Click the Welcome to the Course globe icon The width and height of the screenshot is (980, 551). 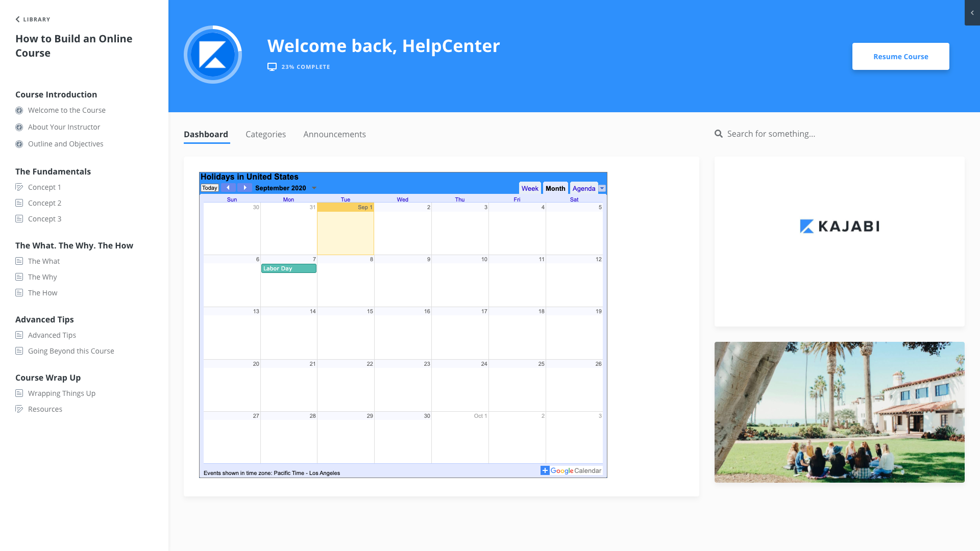tap(19, 110)
